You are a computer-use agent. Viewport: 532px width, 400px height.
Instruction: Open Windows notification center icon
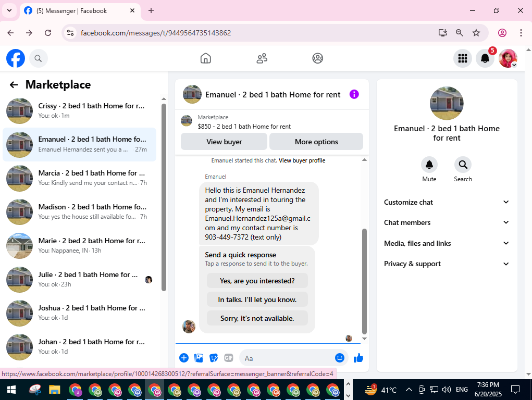(x=515, y=390)
